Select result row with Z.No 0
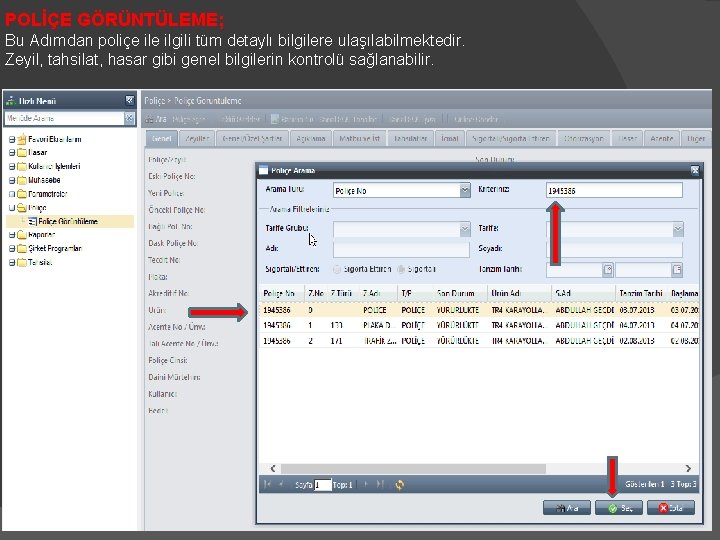Viewport: 720px width, 540px height. coord(479,310)
